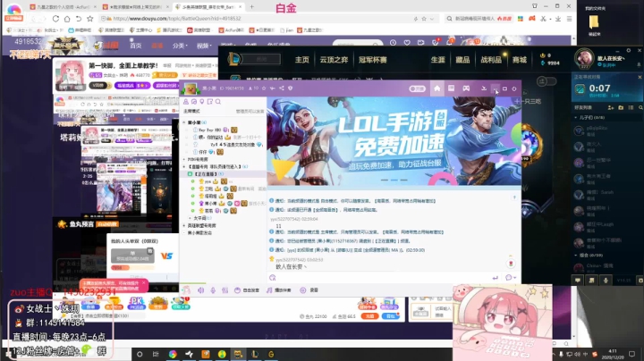Click the speaker volume icon in YY bottom bar
The image size is (644, 361).
(201, 290)
